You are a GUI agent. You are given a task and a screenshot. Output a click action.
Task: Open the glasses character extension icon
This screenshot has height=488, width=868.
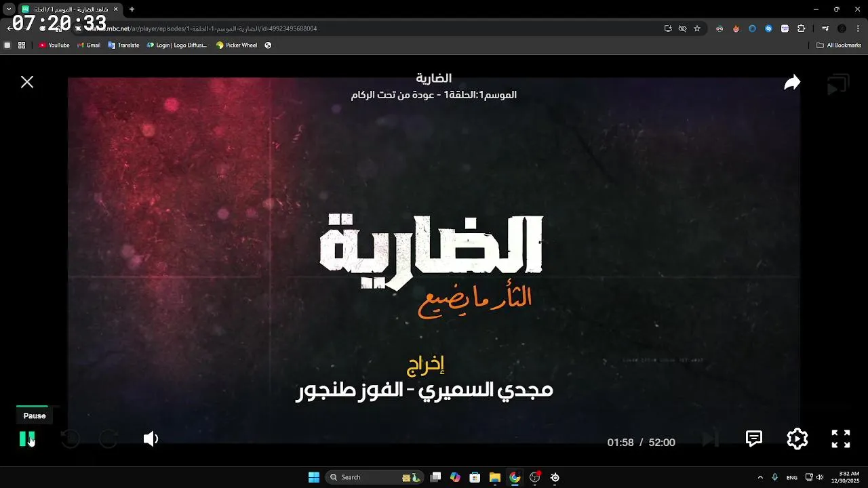pos(719,28)
